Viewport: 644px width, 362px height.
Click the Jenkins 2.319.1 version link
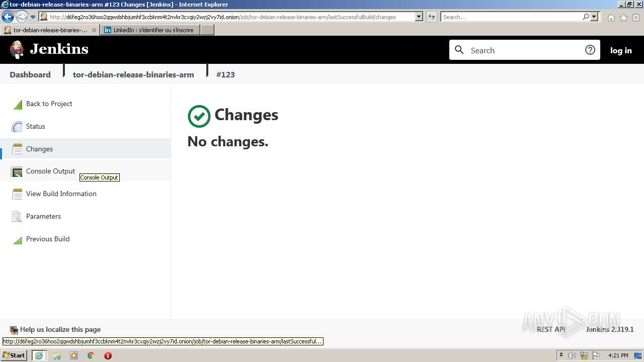610,329
